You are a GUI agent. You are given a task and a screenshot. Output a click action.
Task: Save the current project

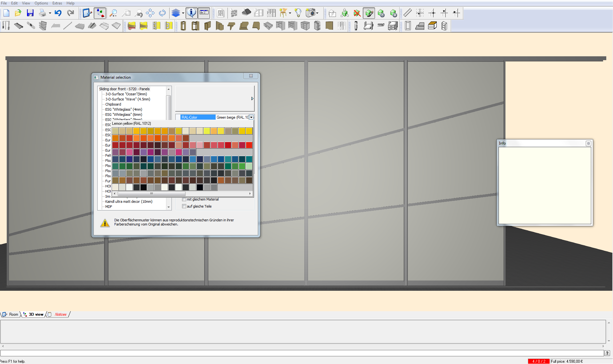click(x=30, y=13)
